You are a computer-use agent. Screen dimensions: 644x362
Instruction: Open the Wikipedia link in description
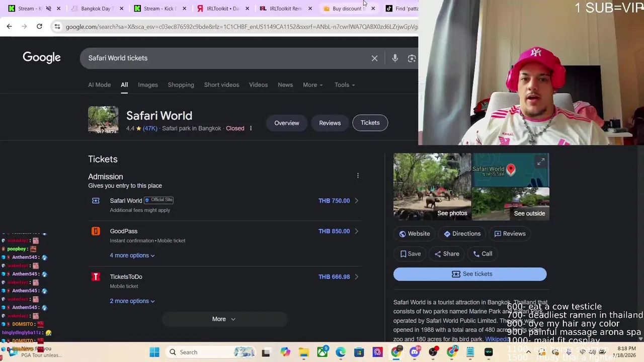(497, 339)
